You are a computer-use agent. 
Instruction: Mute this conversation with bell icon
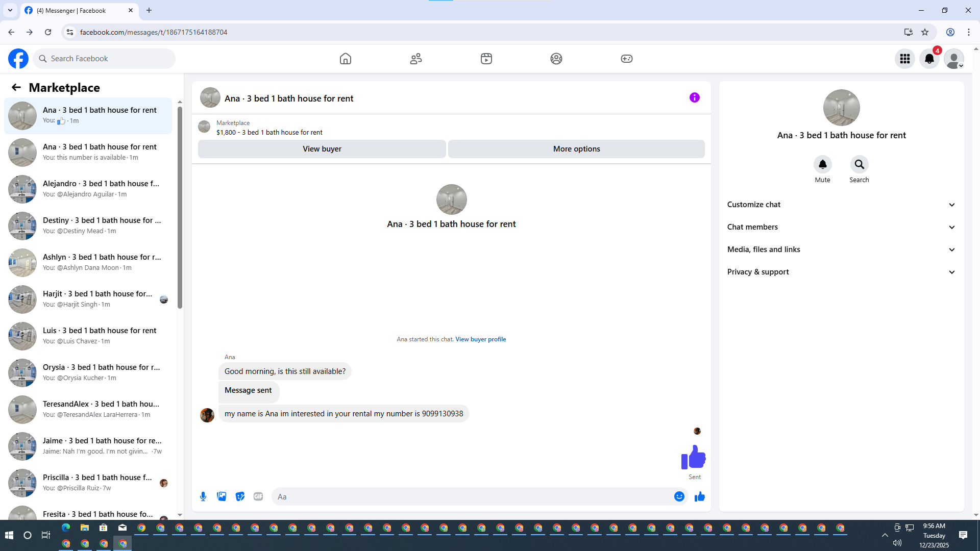pyautogui.click(x=822, y=164)
